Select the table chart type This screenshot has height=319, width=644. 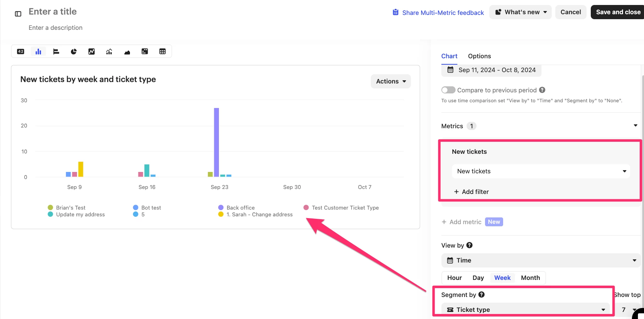(x=163, y=52)
